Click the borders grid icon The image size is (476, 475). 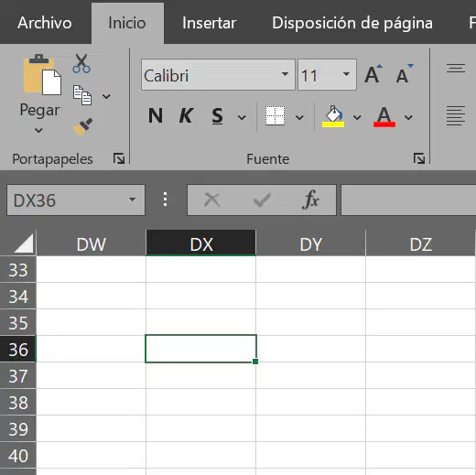275,116
